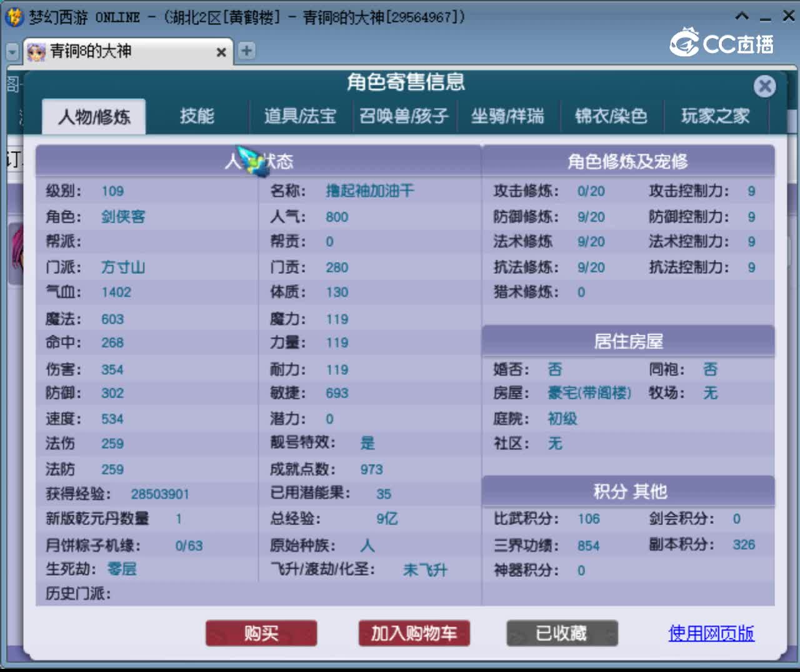Open the 使用网页版 link
Image resolution: width=800 pixels, height=672 pixels.
pos(711,633)
